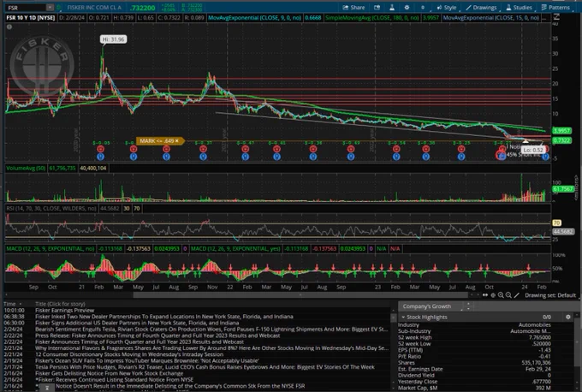582x392 pixels.
Task: Click the MovAvgExponential (CLOSE, 15, 0, no) label
Action: point(491,17)
